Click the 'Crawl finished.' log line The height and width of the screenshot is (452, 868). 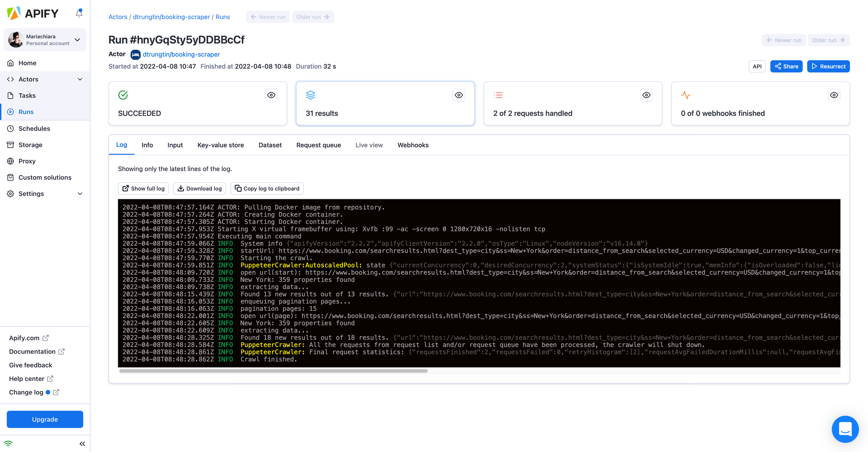tap(269, 360)
